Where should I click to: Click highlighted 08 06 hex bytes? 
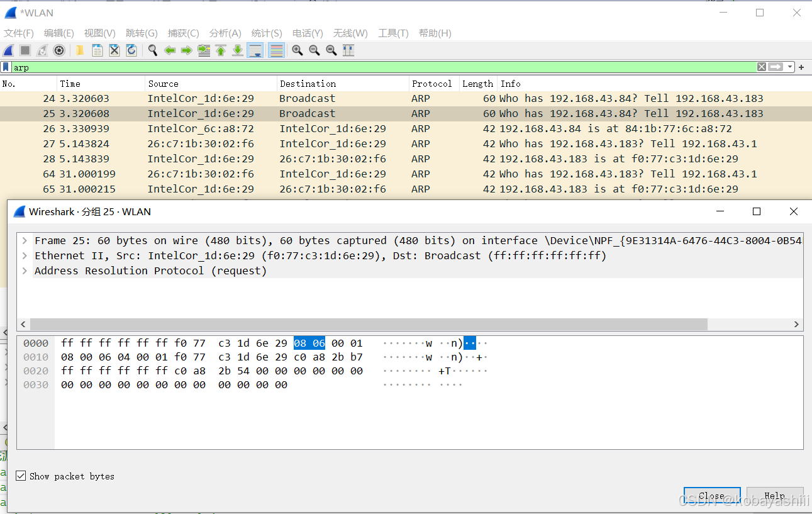[309, 343]
